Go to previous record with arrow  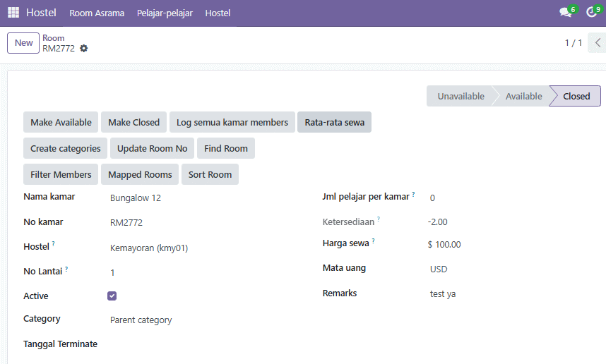click(598, 43)
